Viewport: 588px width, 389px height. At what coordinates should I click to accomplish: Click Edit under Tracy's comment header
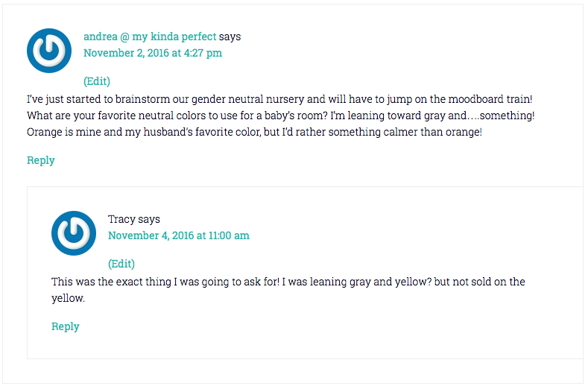tap(121, 264)
